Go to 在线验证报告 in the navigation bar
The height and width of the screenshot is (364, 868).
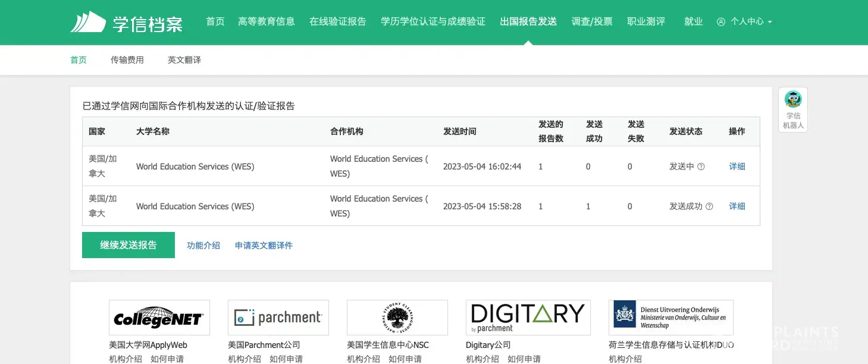pos(337,22)
